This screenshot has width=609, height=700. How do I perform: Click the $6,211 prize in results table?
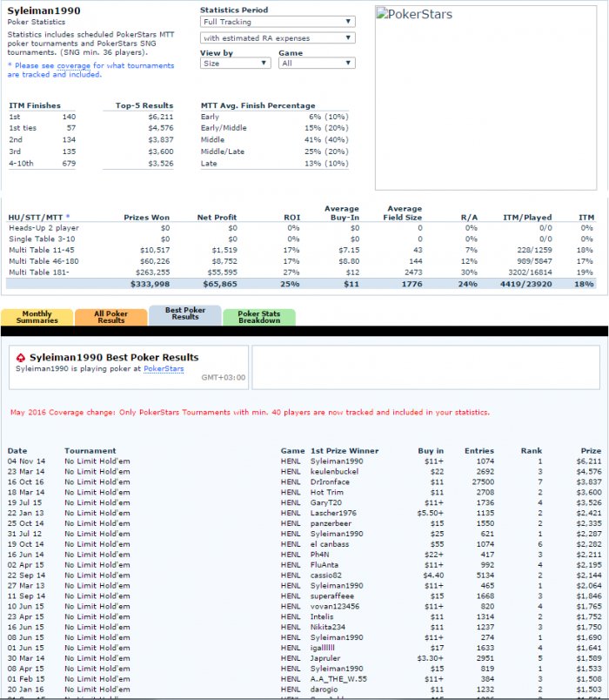click(588, 461)
